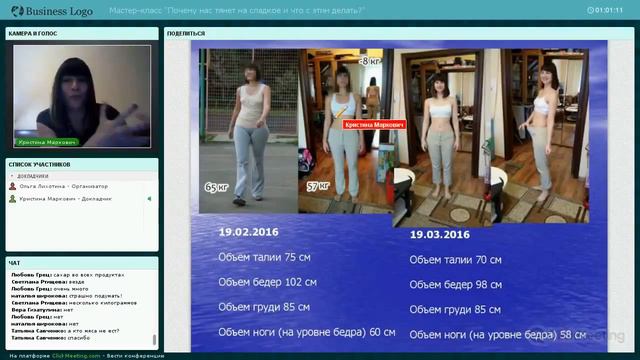
Task: Click the slide date 19.02.2016
Action: click(249, 232)
